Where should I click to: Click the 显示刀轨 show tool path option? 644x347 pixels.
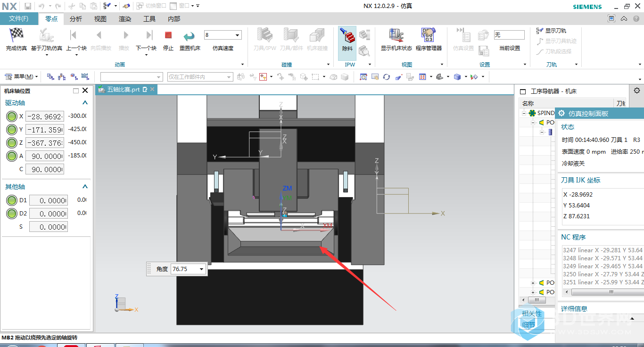point(551,31)
